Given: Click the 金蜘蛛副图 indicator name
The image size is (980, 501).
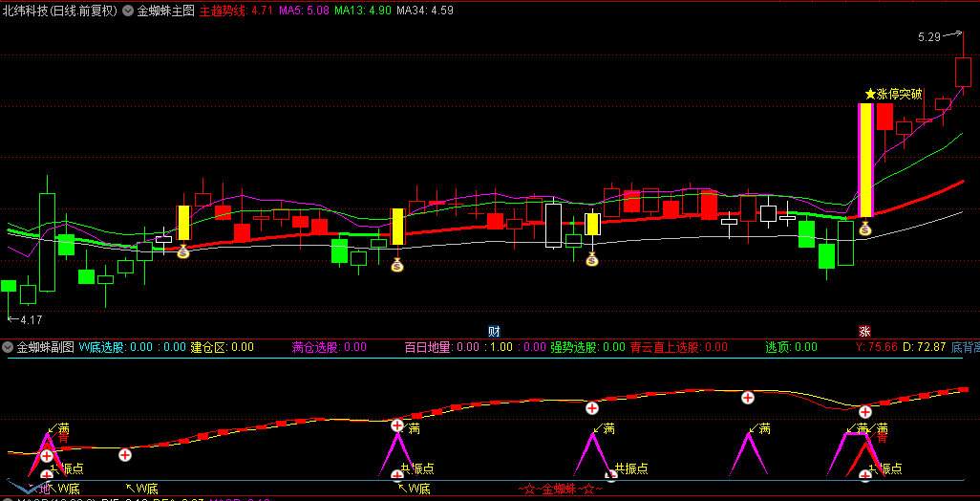Looking at the screenshot, I should pos(46,346).
